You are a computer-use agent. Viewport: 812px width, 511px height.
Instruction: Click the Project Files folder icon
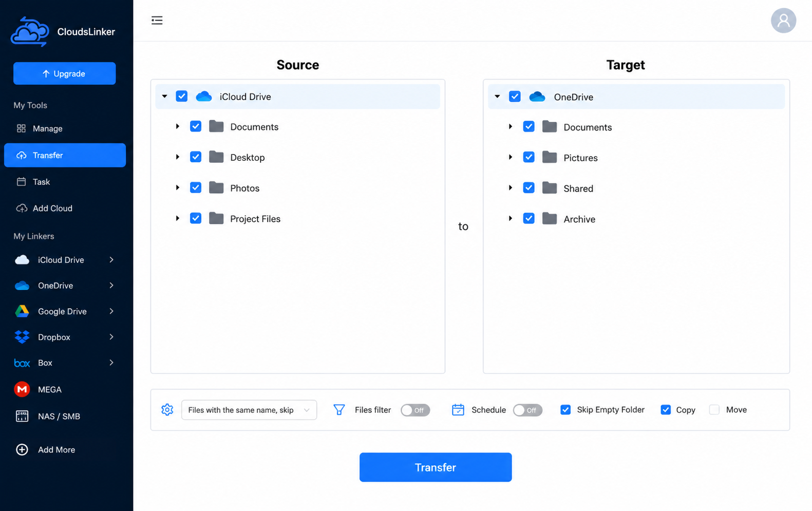(216, 218)
